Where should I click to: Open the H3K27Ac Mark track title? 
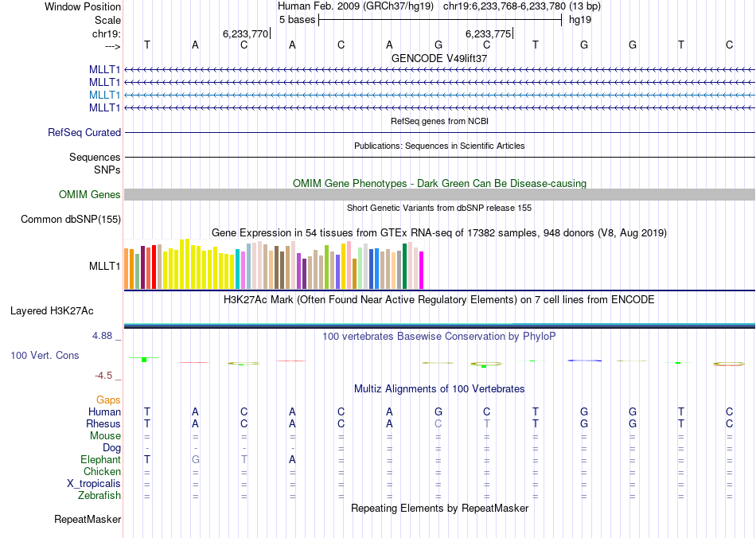(439, 300)
